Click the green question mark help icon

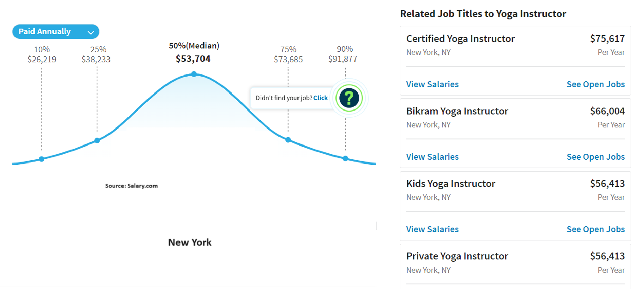pyautogui.click(x=349, y=98)
